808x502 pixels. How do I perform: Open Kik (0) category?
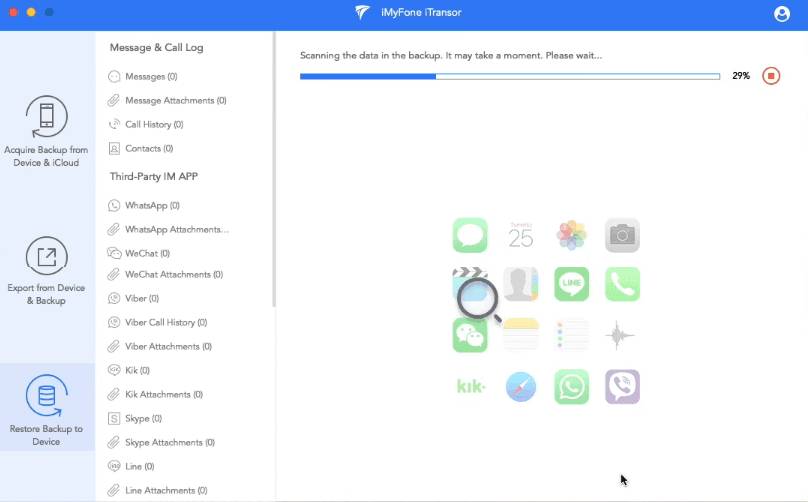[129, 370]
